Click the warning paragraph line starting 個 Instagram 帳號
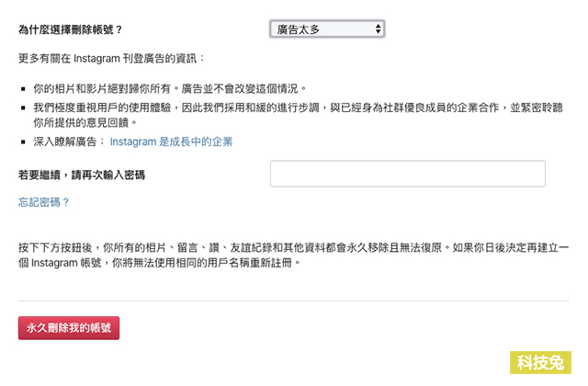The height and width of the screenshot is (386, 588). (x=160, y=263)
